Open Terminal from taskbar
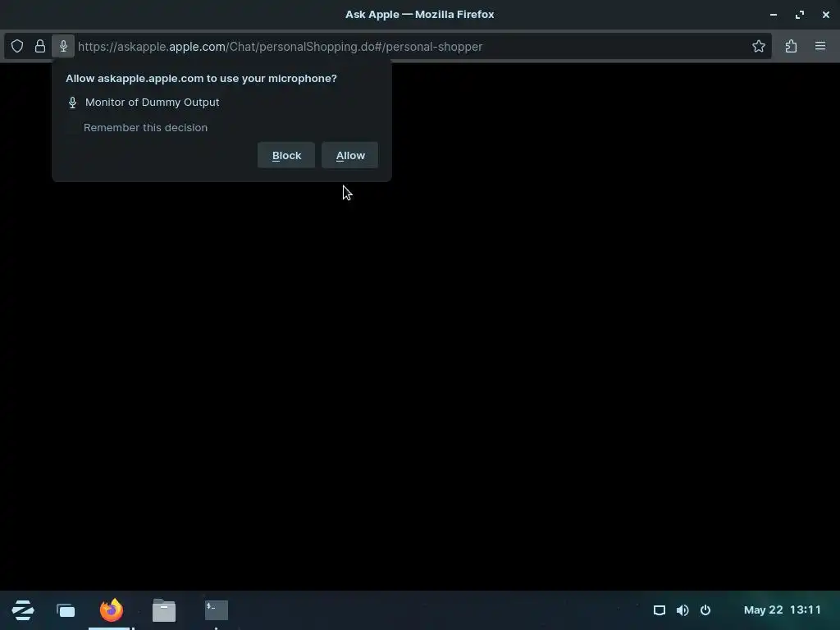The width and height of the screenshot is (840, 630). point(217,610)
